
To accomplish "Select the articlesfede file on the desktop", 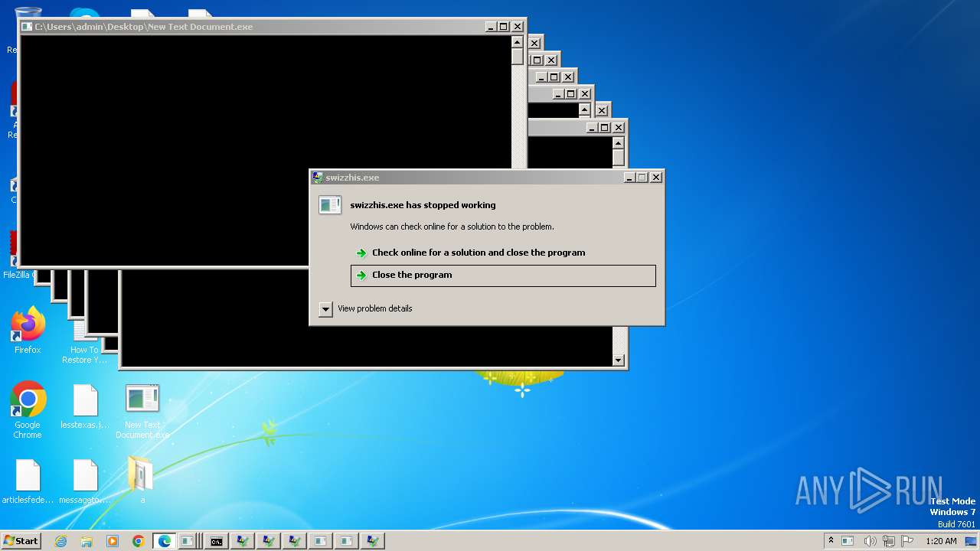I will coord(28,481).
